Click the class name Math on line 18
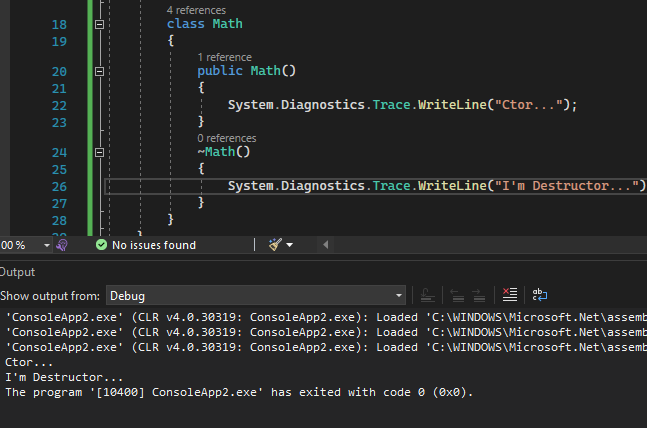647x428 pixels. pyautogui.click(x=227, y=24)
